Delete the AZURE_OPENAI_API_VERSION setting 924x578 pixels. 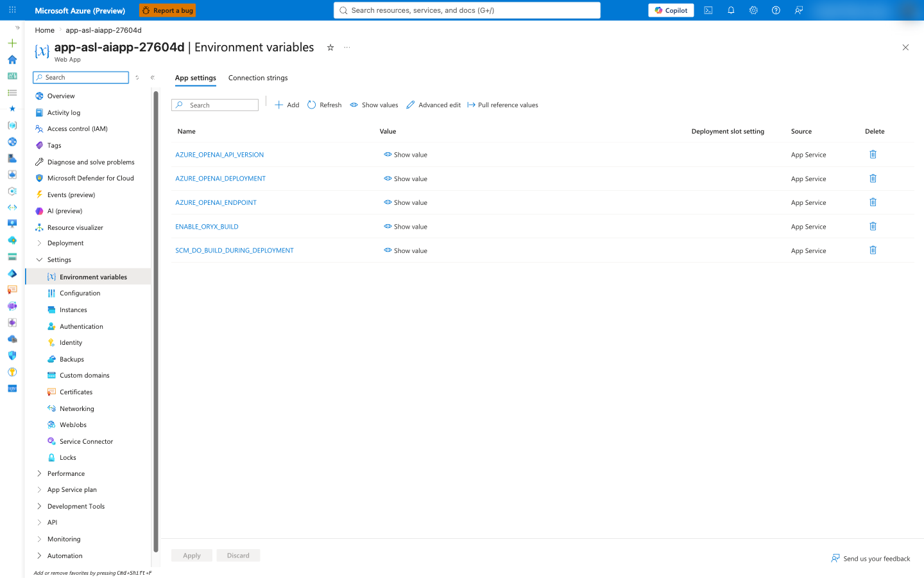click(x=873, y=154)
